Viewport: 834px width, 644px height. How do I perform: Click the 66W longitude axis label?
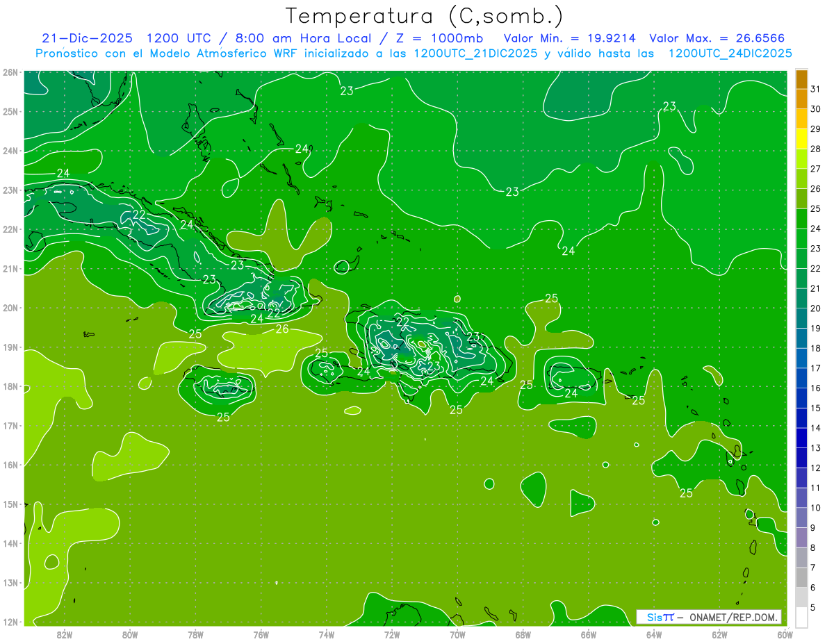pos(589,634)
